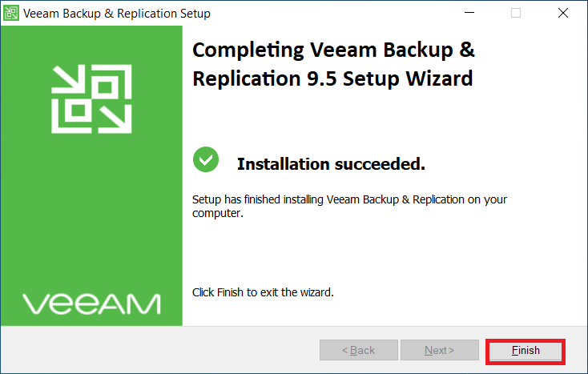The height and width of the screenshot is (374, 588).
Task: Click the word 'computer.' in the description
Action: tap(217, 214)
